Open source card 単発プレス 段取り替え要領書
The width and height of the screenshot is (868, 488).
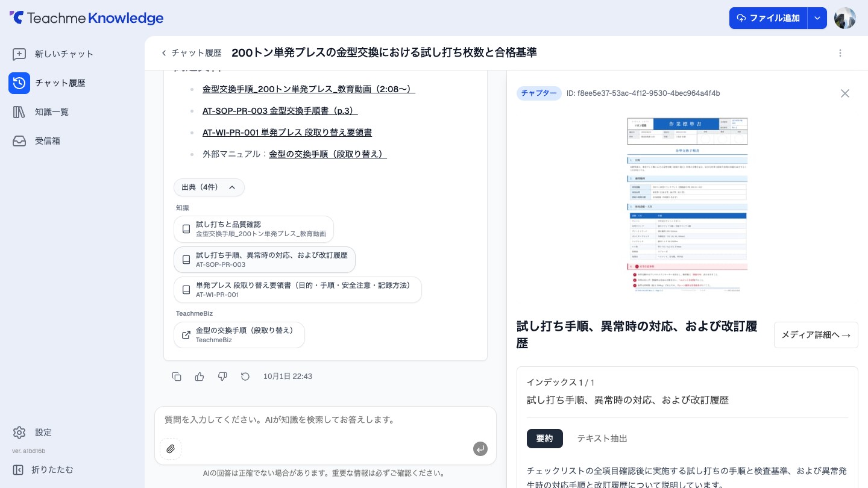point(298,290)
